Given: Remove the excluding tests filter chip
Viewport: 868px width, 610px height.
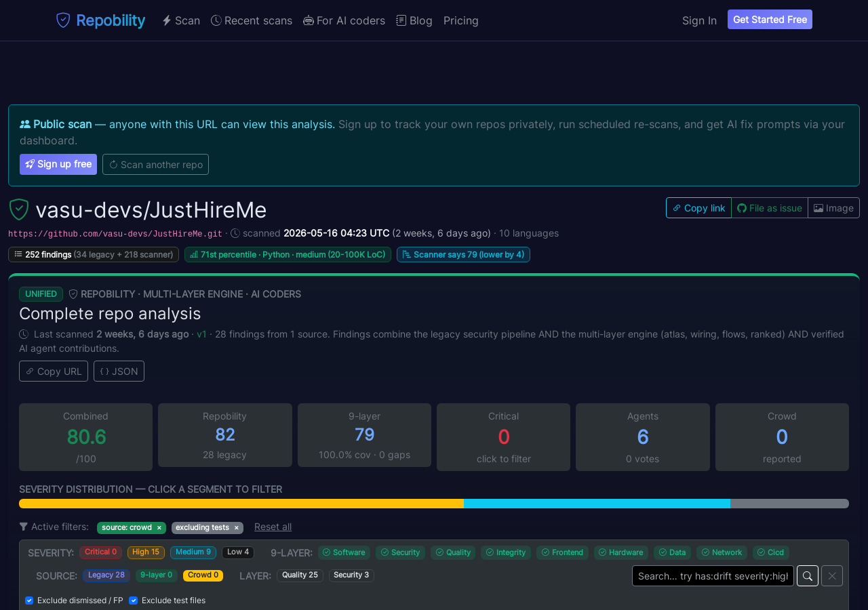Looking at the screenshot, I should point(236,528).
